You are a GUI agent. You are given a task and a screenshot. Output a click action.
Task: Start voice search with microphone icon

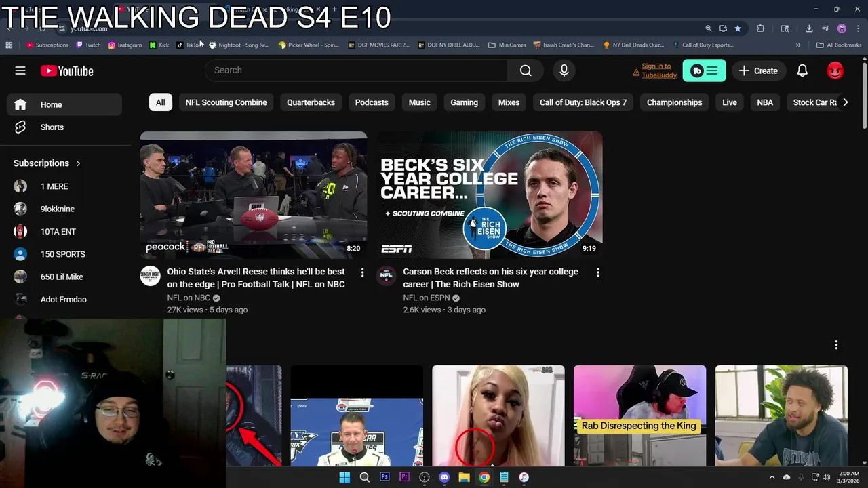[564, 70]
